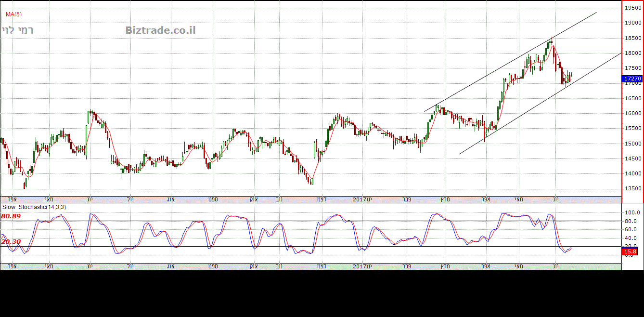This screenshot has height=317, width=644.
Task: Click the 100.0 stochastic axis label
Action: pos(631,212)
